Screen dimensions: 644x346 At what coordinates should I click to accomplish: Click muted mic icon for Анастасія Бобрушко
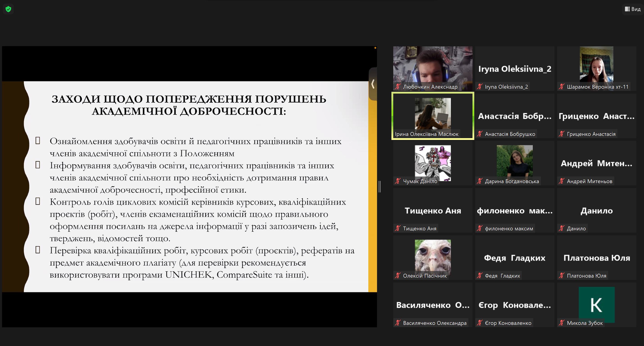tap(479, 134)
